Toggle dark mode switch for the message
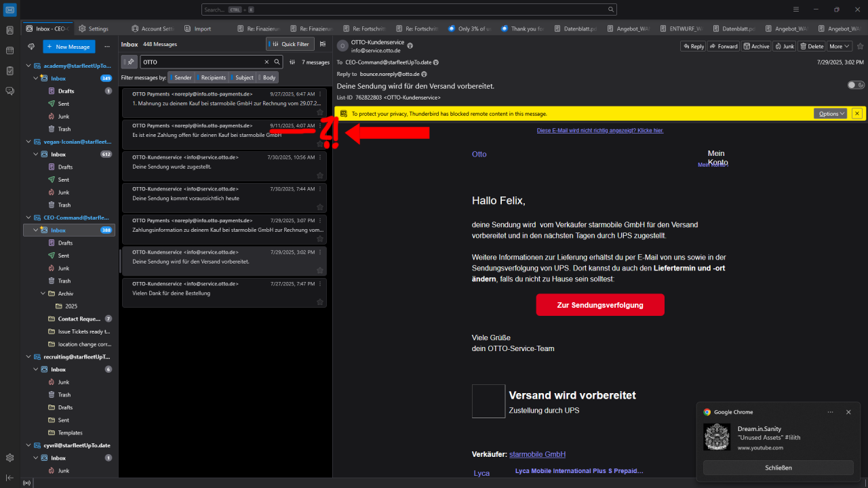The width and height of the screenshot is (868, 488). [856, 85]
